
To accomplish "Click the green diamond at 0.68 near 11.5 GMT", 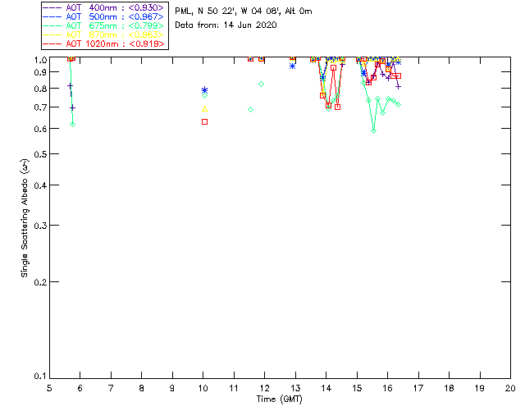I will tap(250, 110).
